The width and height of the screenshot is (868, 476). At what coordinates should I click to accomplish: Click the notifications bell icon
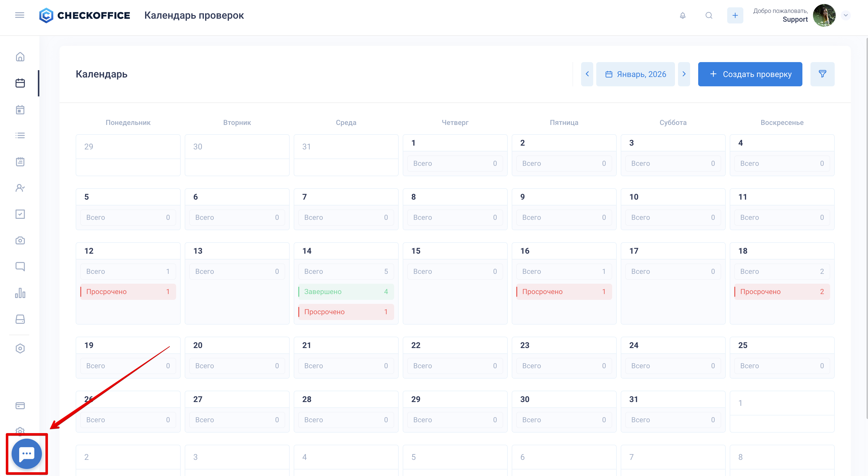tap(683, 15)
